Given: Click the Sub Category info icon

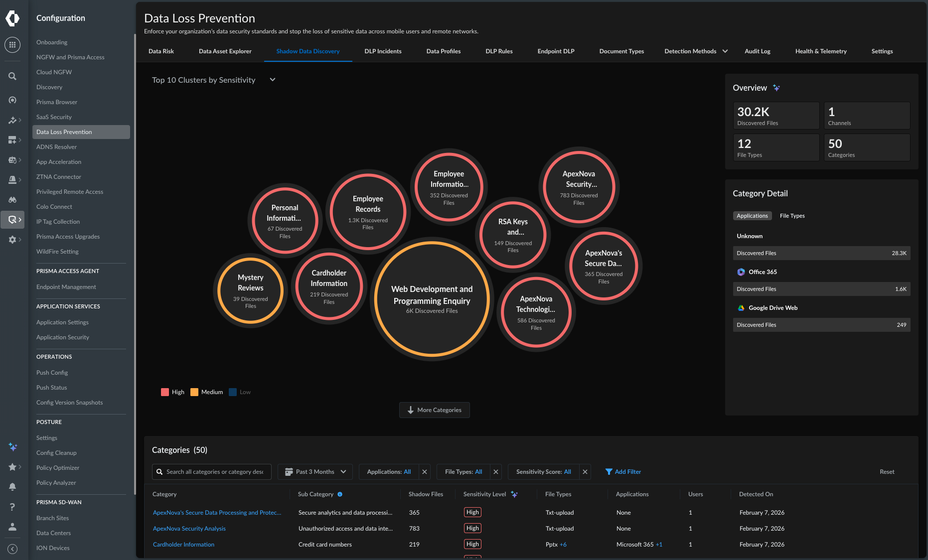Looking at the screenshot, I should (x=340, y=494).
